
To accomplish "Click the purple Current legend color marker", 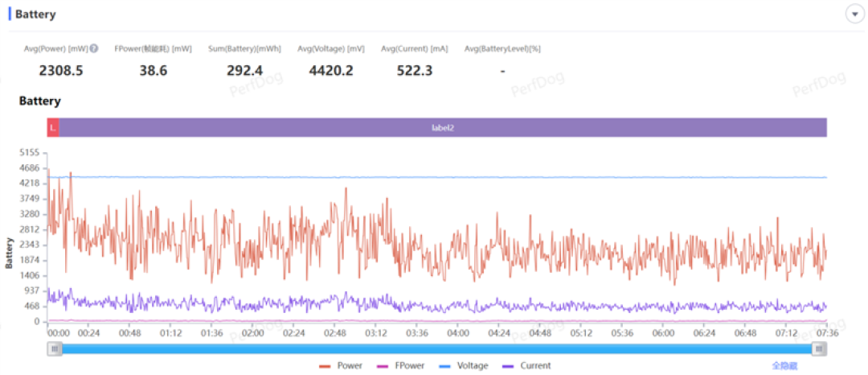I will pos(507,366).
